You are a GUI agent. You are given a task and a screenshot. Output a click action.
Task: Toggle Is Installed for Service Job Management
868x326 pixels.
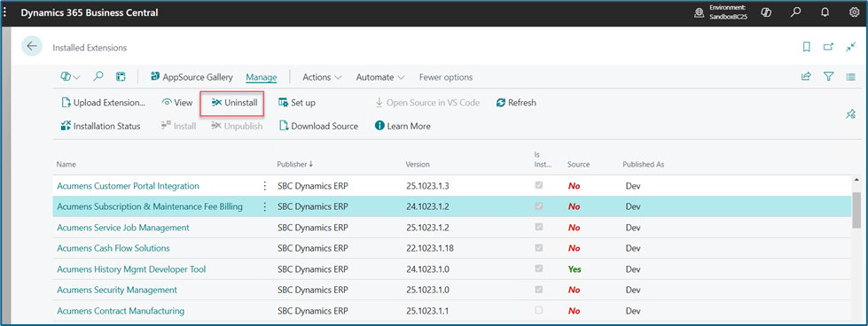click(539, 227)
